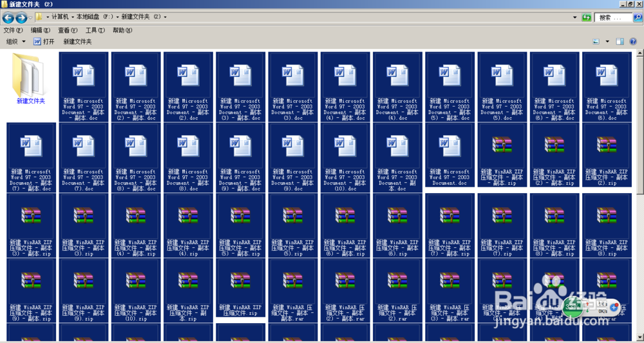Viewport: 644px width, 343px height.
Task: Open the 组织 dropdown in the toolbar
Action: (x=16, y=41)
